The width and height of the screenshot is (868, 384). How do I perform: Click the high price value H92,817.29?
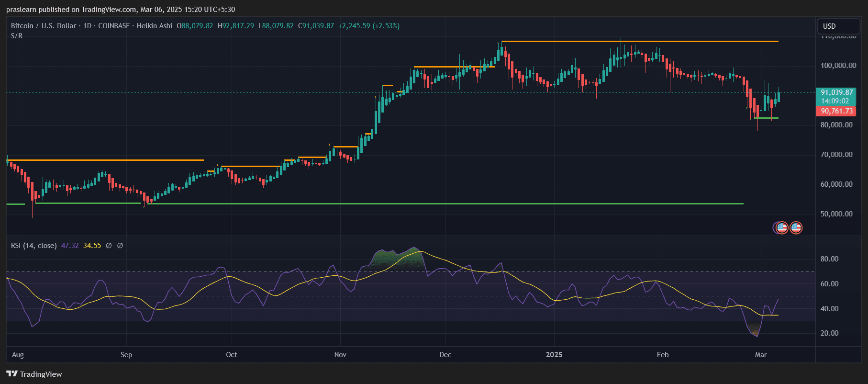[x=236, y=26]
